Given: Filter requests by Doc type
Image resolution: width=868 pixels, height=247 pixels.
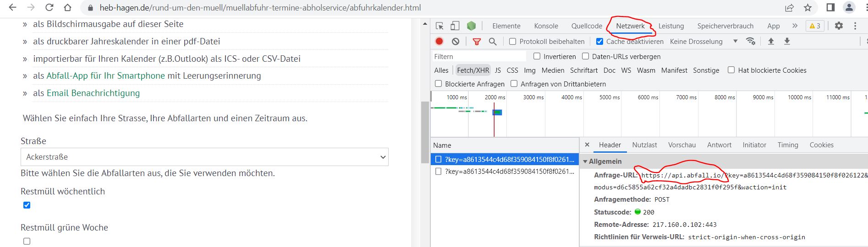Looking at the screenshot, I should pyautogui.click(x=610, y=70).
